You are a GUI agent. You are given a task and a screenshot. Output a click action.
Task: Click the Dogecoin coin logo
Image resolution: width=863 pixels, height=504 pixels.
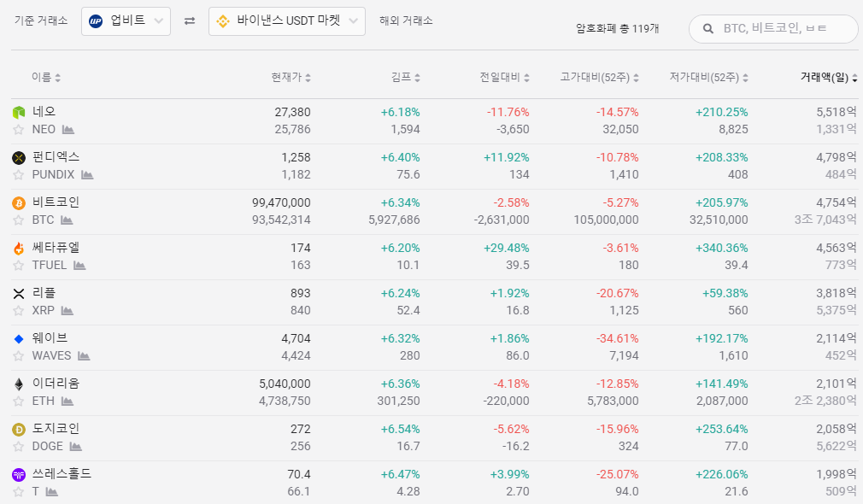[19, 430]
